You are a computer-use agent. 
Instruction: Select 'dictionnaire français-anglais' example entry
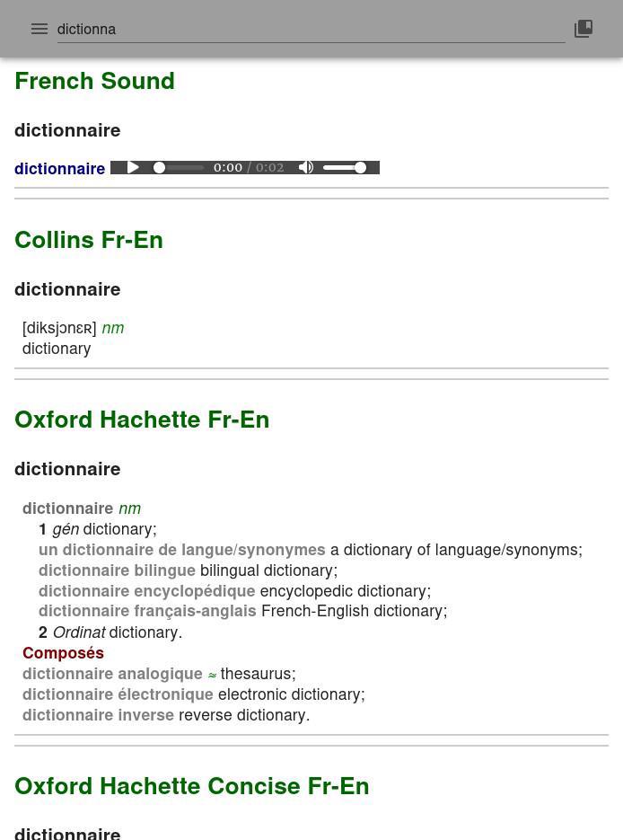click(147, 611)
